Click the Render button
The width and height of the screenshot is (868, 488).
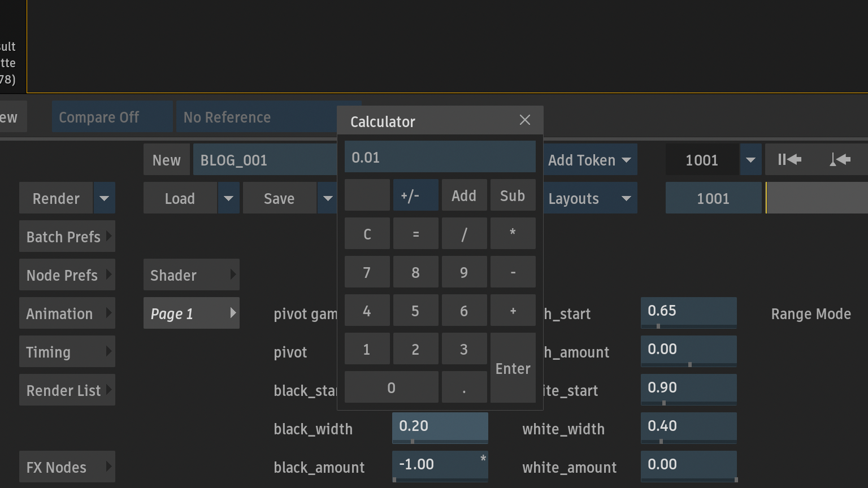point(56,198)
